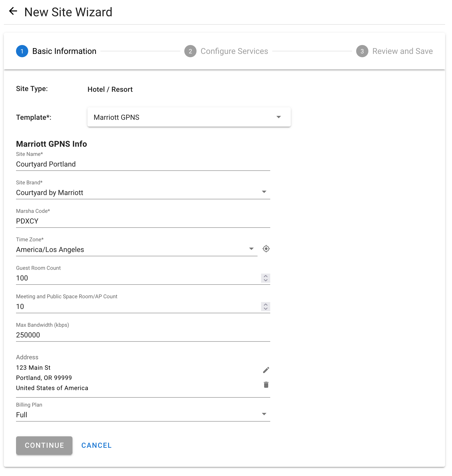The height and width of the screenshot is (476, 452).
Task: Open the Template dropdown showing Marriott GPNS
Action: 189,117
